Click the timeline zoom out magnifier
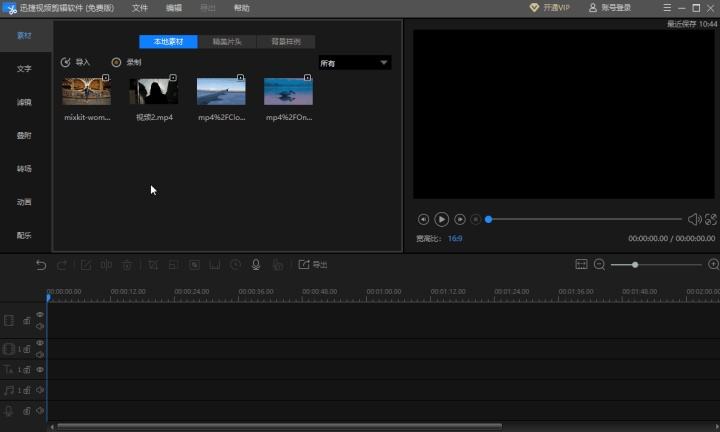This screenshot has height=432, width=720. [x=599, y=264]
